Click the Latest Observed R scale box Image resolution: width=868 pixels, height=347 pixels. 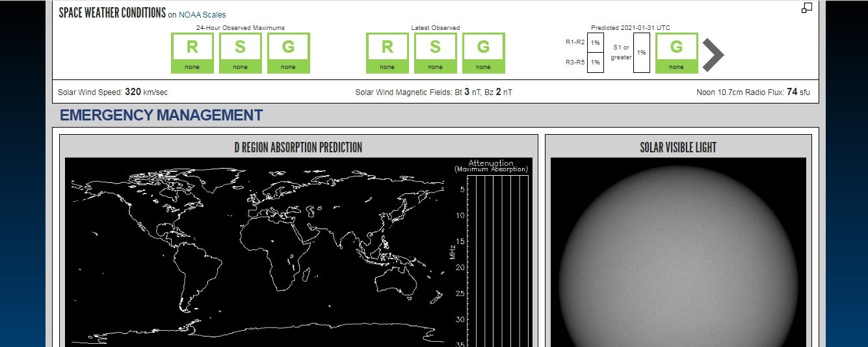pyautogui.click(x=388, y=53)
